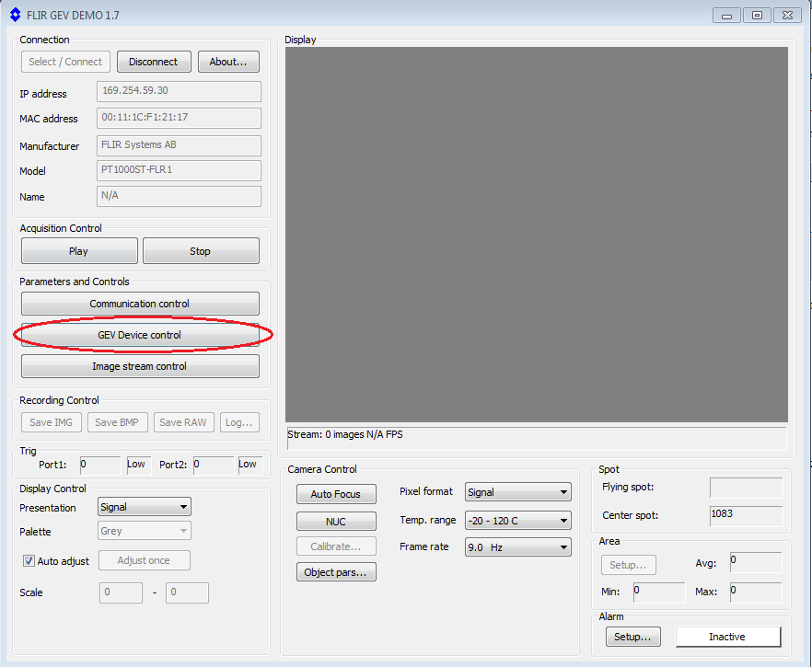Click the Trig Port1 value field
This screenshot has width=812, height=667.
(x=100, y=466)
